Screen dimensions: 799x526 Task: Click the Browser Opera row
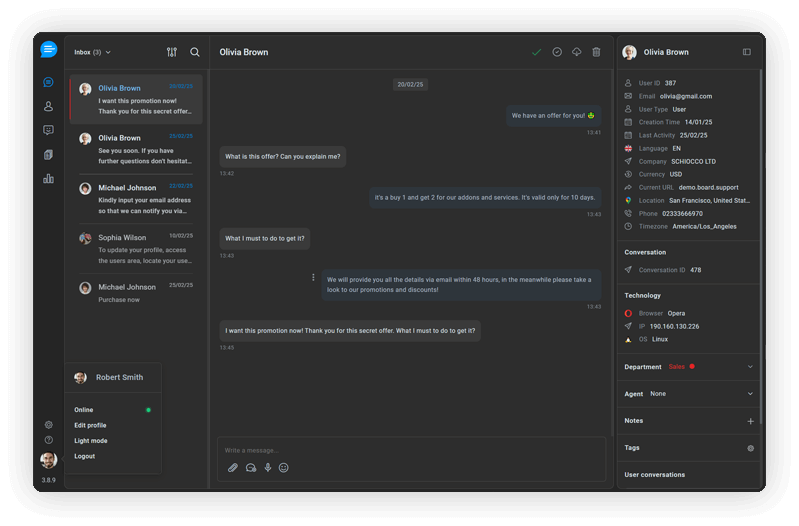coord(655,313)
